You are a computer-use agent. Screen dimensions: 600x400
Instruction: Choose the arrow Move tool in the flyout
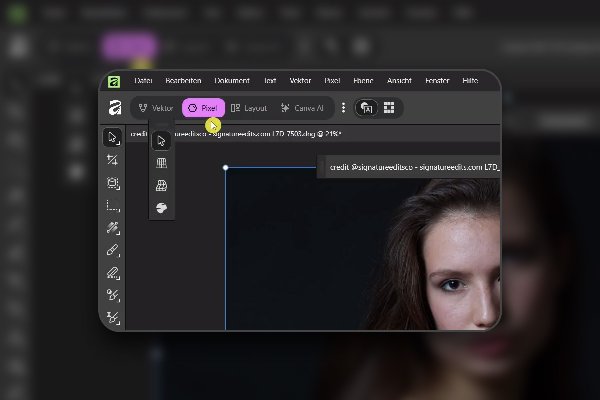[161, 140]
